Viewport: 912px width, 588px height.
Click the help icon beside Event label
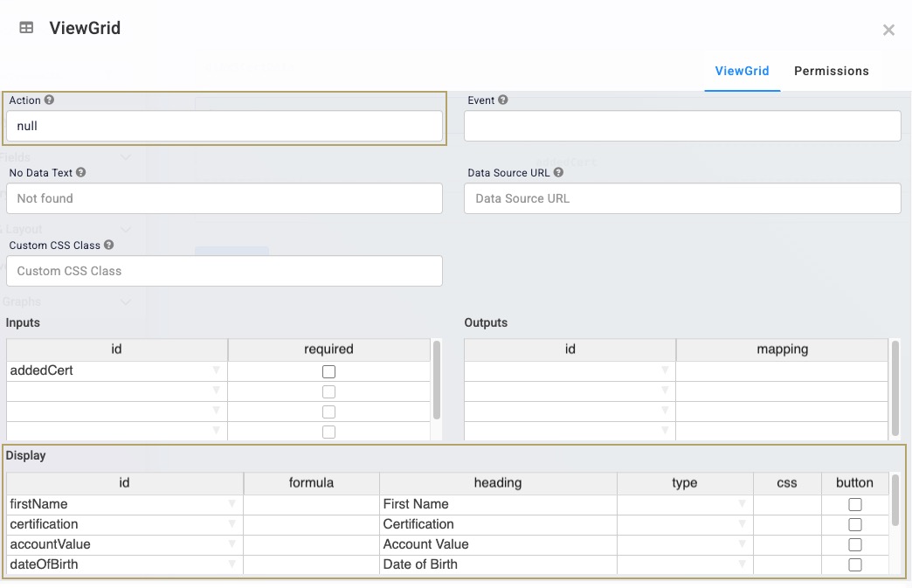503,100
